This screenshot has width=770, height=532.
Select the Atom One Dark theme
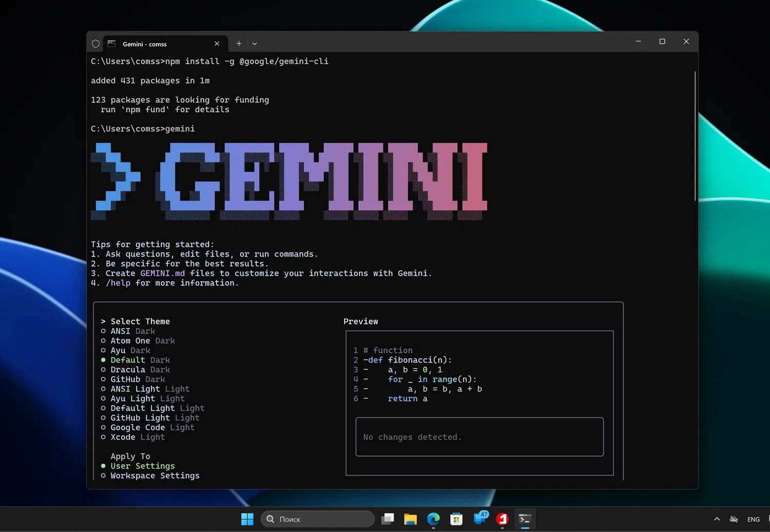point(138,341)
